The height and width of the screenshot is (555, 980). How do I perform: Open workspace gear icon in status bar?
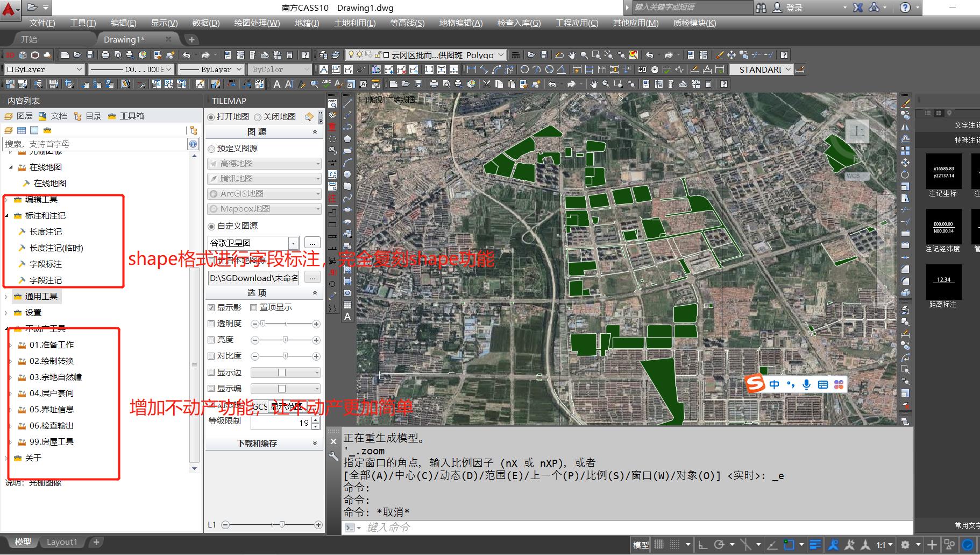(905, 544)
